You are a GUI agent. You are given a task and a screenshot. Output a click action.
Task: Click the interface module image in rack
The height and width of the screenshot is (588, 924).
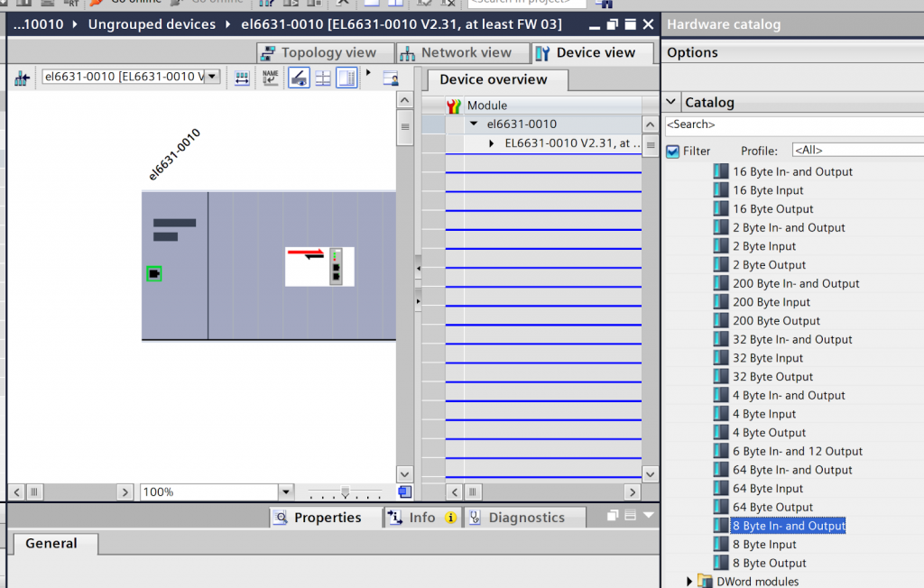click(x=319, y=266)
